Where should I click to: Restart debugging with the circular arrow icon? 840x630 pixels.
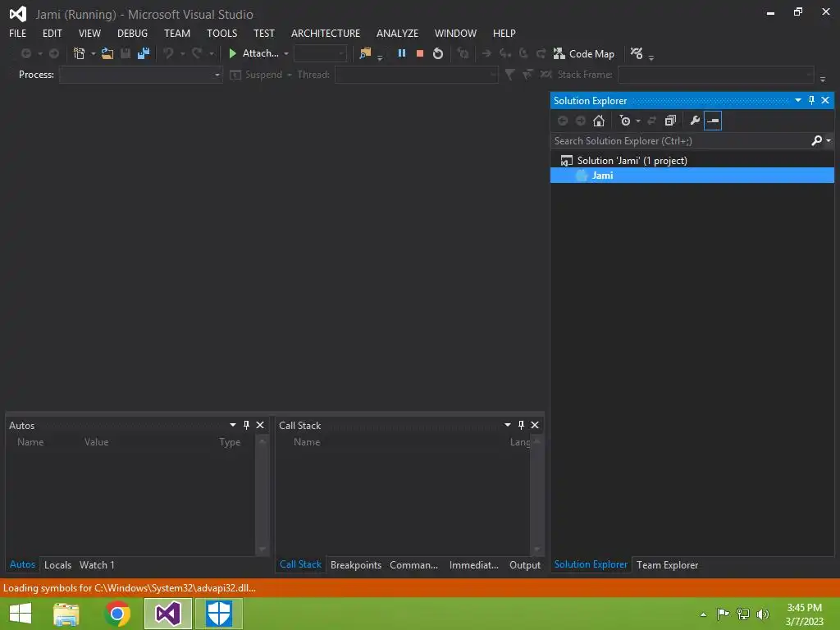coord(438,53)
